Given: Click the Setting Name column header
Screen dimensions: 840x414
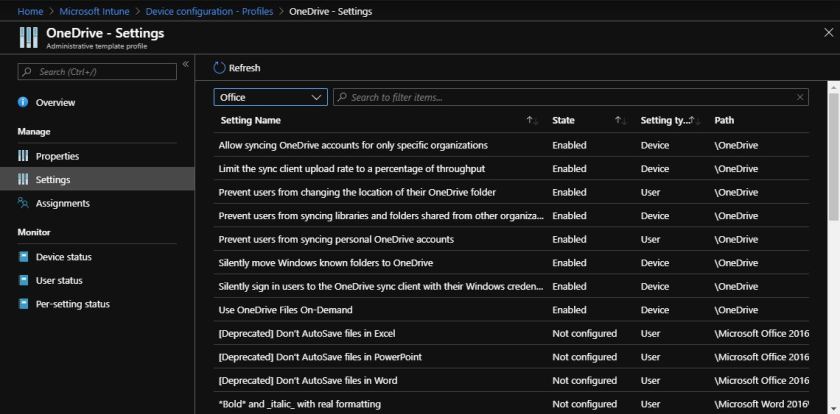Looking at the screenshot, I should (250, 121).
